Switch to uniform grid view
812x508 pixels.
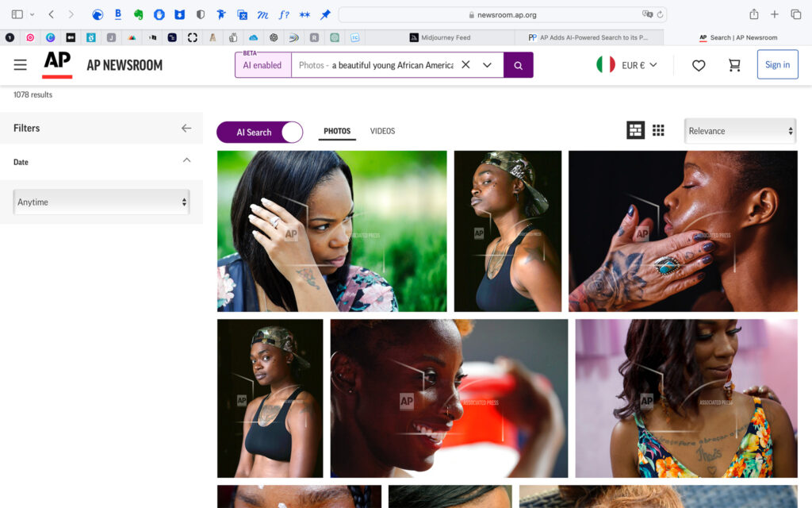tap(658, 131)
